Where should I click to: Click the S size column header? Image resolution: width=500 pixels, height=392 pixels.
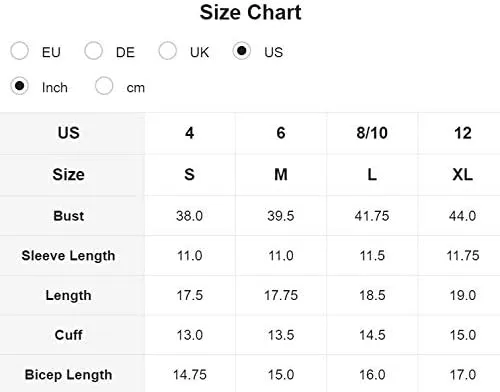(x=190, y=175)
